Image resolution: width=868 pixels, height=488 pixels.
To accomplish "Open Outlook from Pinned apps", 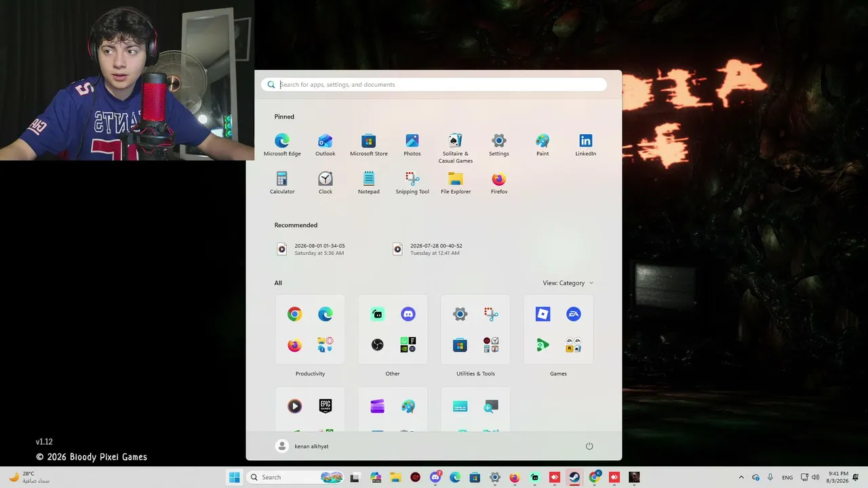I will tap(325, 145).
